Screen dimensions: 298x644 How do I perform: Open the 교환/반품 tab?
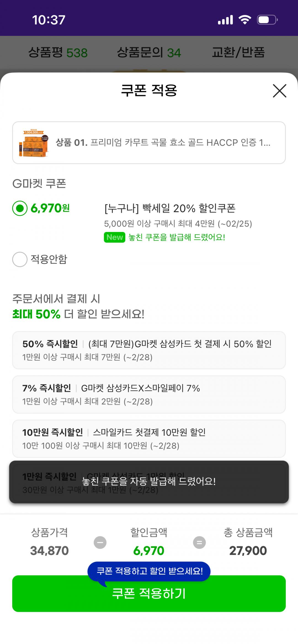click(238, 52)
